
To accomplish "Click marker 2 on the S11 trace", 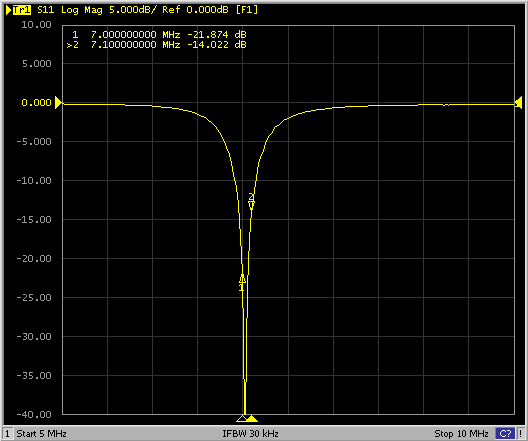I will tap(251, 201).
